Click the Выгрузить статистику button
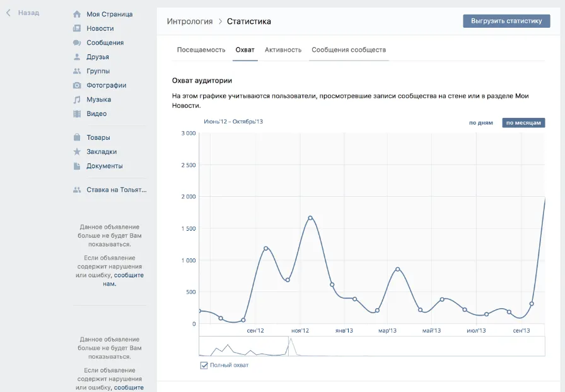 click(x=506, y=21)
